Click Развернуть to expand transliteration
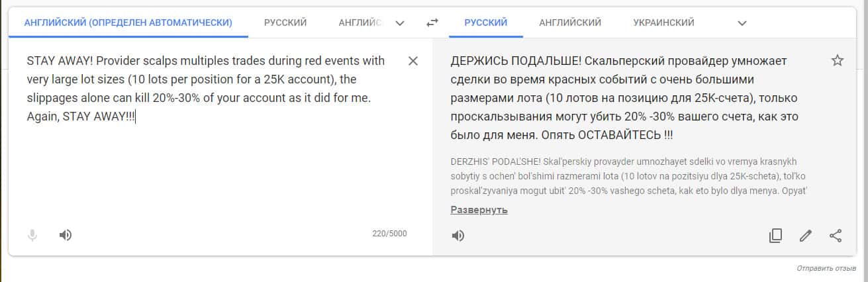868x282 pixels. [479, 210]
